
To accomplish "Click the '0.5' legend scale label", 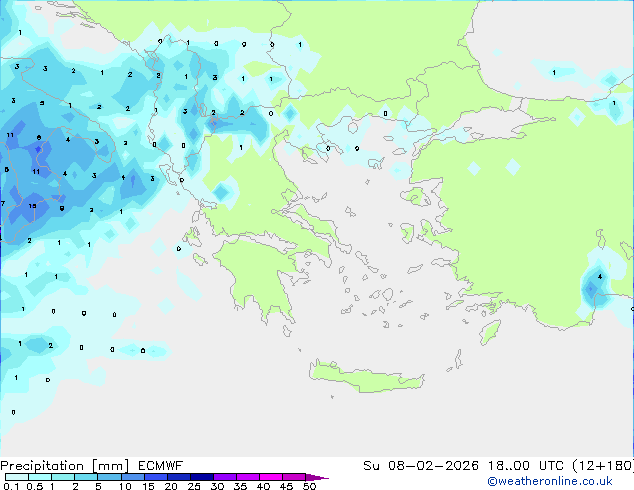I will tap(35, 486).
